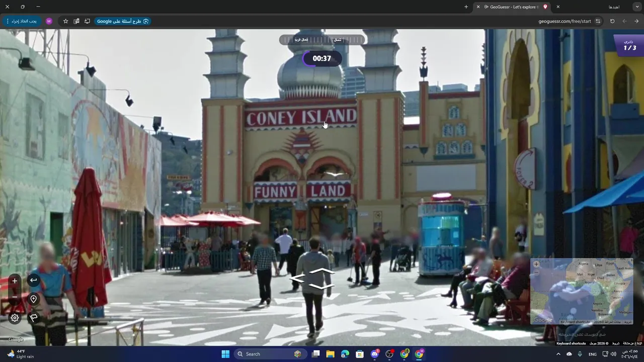Open the Chrome profile avatar M
This screenshot has height=362, width=644.
pos(49,21)
